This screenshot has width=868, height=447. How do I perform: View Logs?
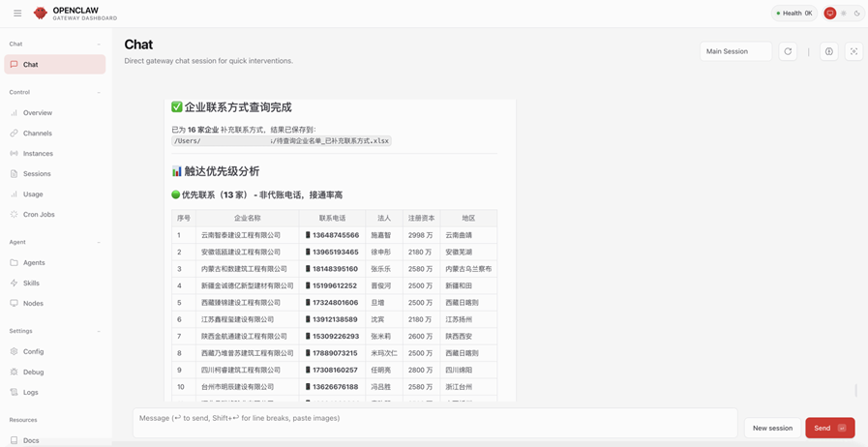pos(55,392)
